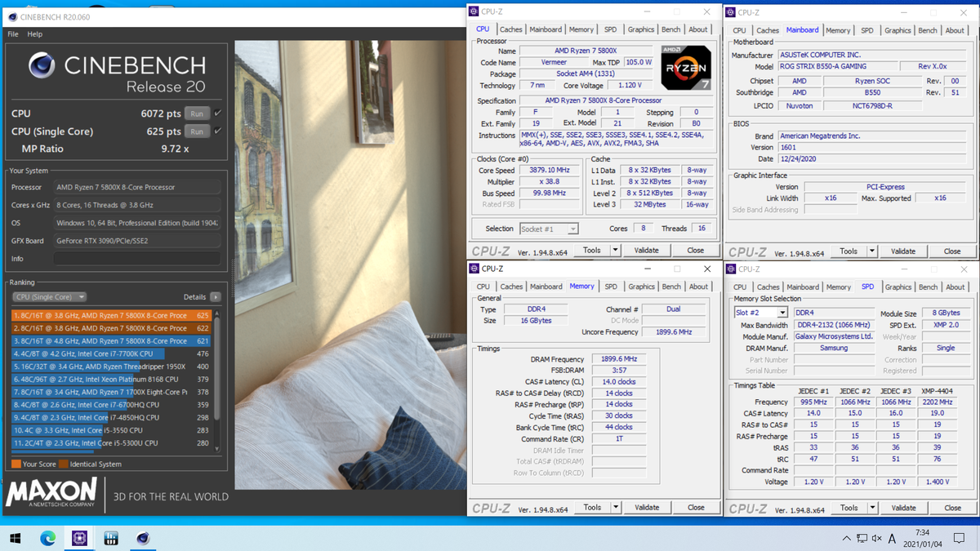Uncheck the checkbox beside the CPU Run button

[x=217, y=113]
